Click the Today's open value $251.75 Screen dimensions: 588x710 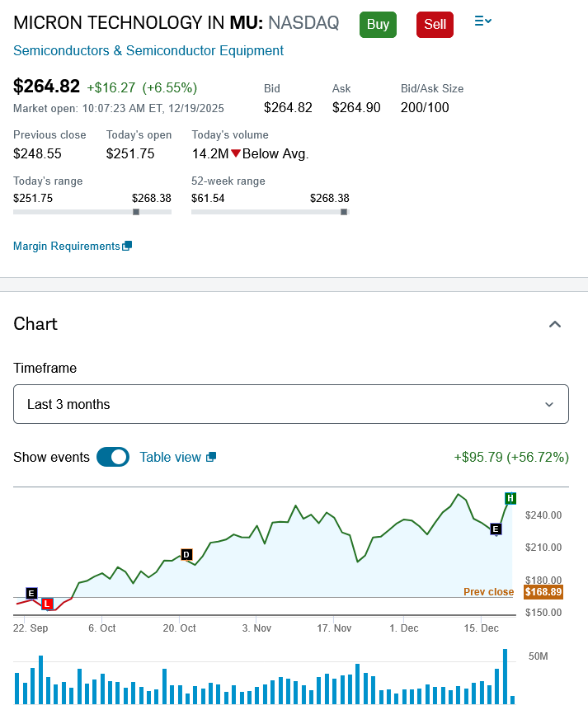130,153
